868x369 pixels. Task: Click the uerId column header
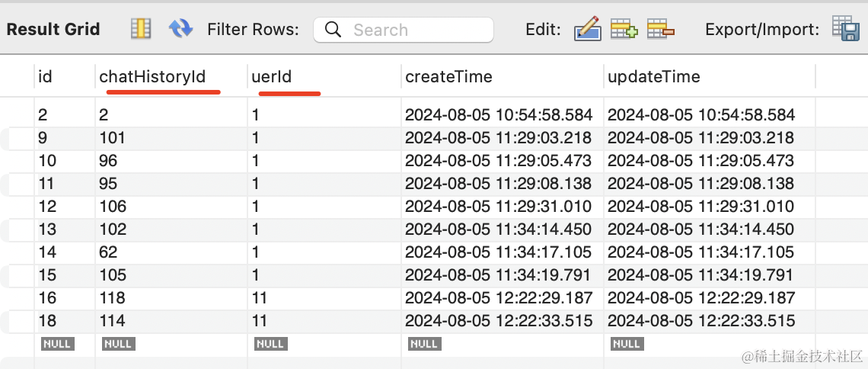tap(272, 76)
